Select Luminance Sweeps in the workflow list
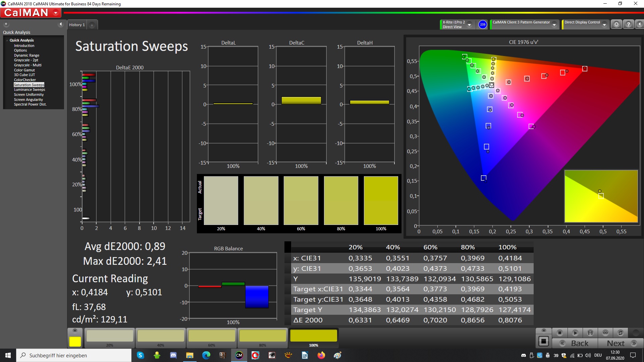644x362 pixels. click(29, 90)
